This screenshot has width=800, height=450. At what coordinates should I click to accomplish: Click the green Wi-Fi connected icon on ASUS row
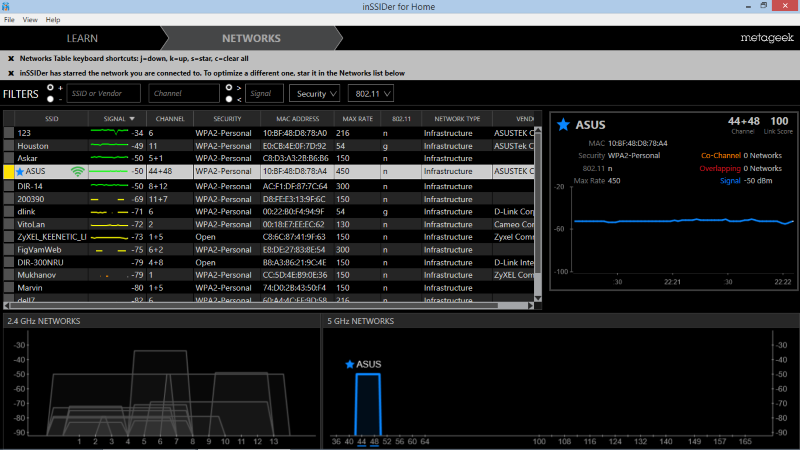[78, 172]
